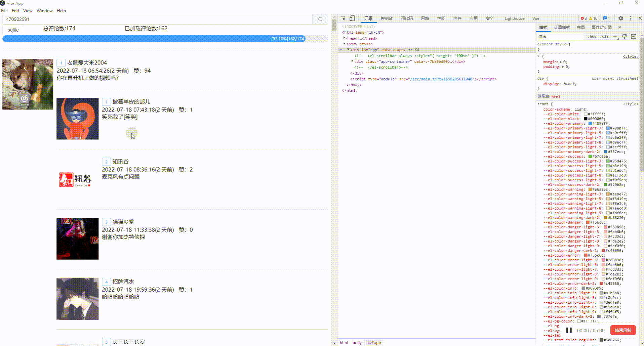Click the search magnifier icon button
Viewport: 644px width, 346px height.
(x=320, y=19)
